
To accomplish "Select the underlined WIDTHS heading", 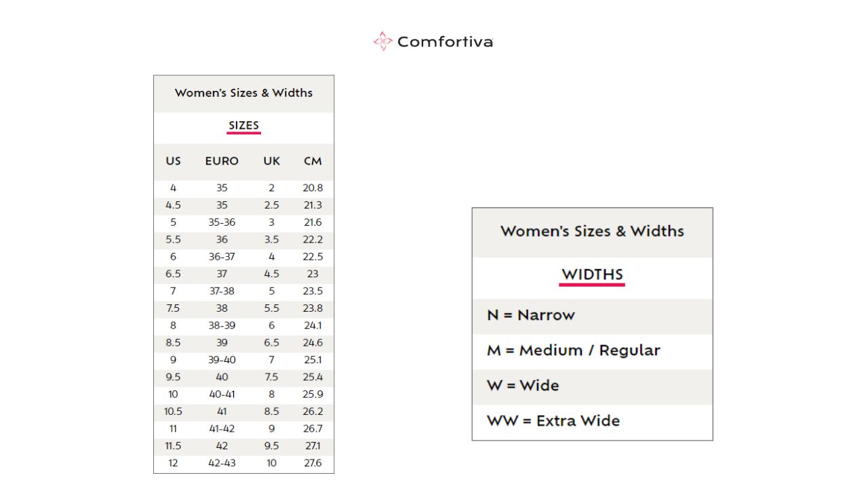I will [592, 274].
